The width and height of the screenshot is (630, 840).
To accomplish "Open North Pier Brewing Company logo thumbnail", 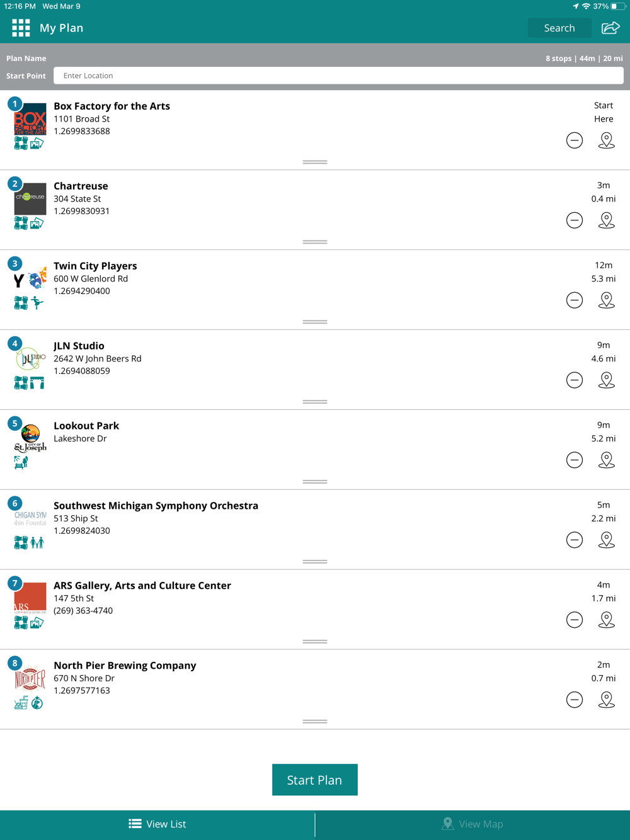I will tap(30, 679).
